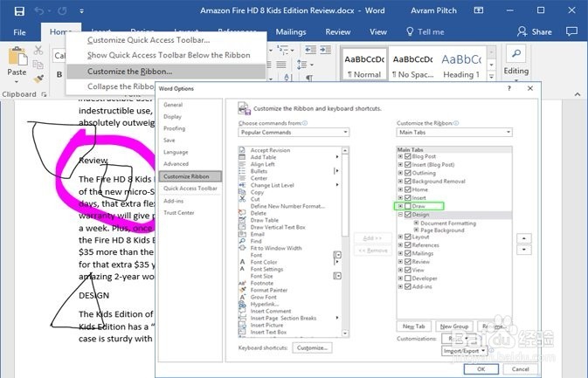The width and height of the screenshot is (588, 378).
Task: Click the Undo arrow icon
Action: click(39, 10)
